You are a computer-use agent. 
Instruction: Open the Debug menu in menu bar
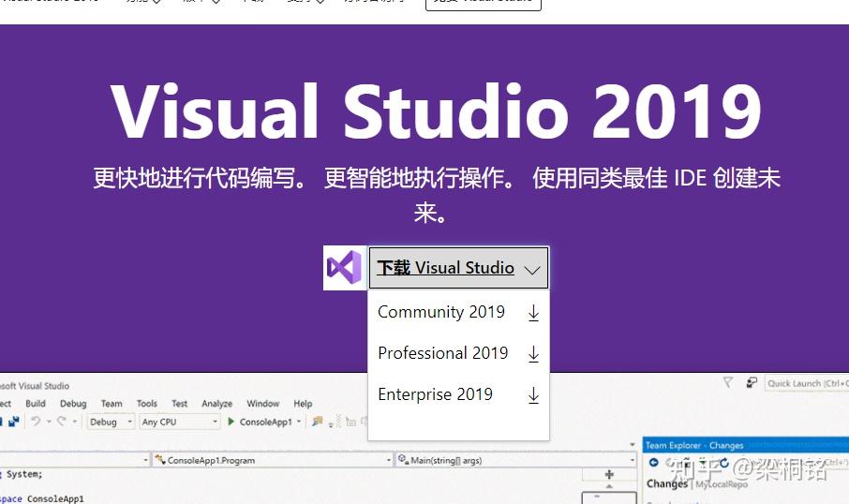click(x=73, y=404)
